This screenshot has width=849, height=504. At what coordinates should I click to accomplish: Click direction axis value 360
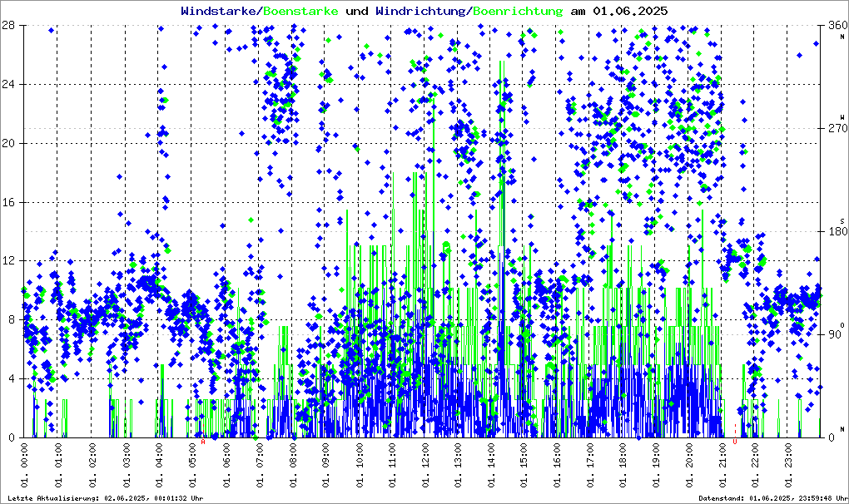coord(837,26)
